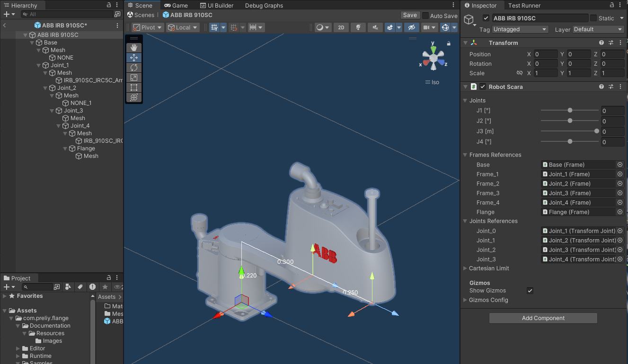The width and height of the screenshot is (628, 364).
Task: Toggle scene audio mute icon
Action: [375, 27]
